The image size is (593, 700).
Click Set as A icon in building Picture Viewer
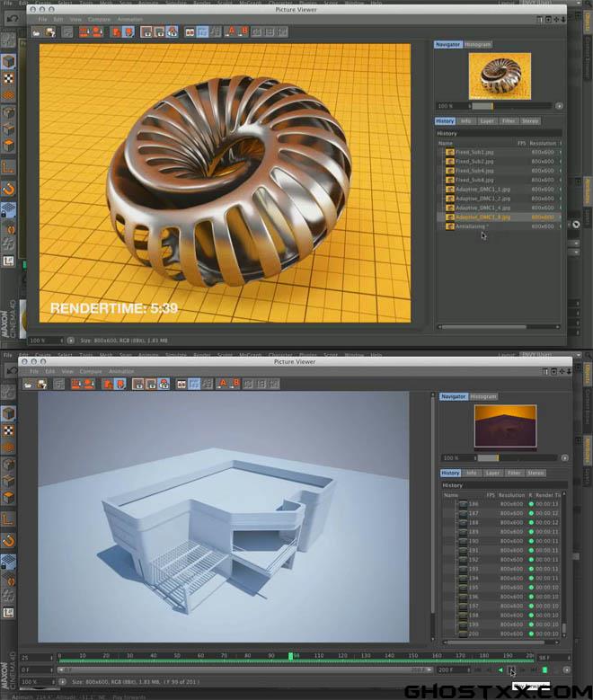[223, 384]
